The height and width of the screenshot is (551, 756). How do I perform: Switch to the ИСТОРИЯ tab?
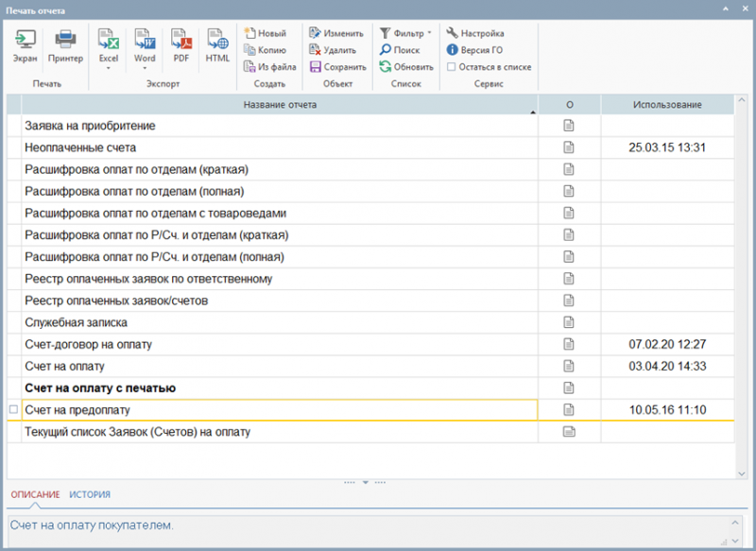[x=90, y=494]
